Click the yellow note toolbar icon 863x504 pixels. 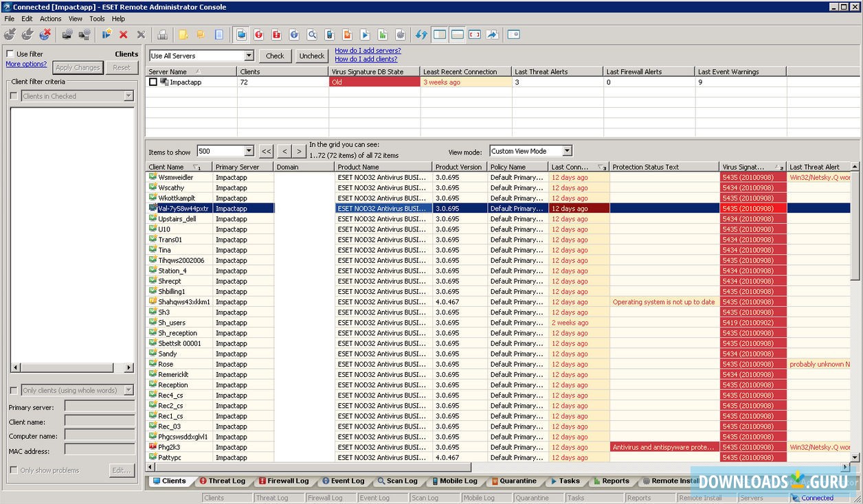pos(183,34)
